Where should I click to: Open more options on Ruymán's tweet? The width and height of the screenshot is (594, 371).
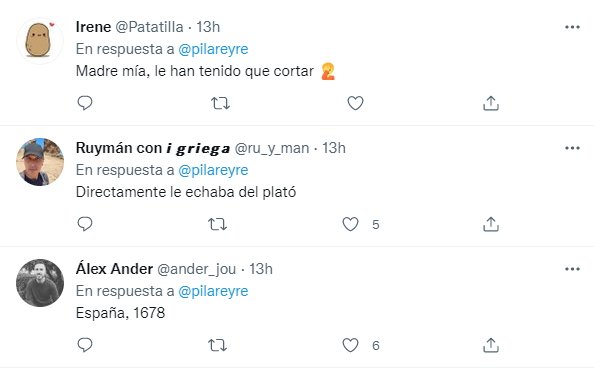572,148
